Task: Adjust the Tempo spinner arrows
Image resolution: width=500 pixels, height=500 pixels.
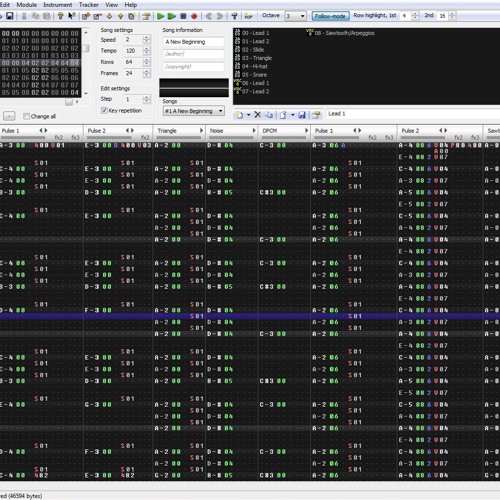Action: (146, 51)
